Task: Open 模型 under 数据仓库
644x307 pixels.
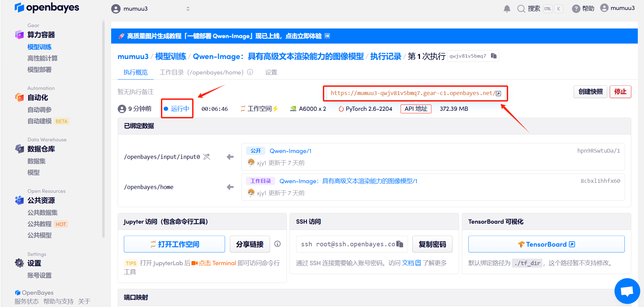Action: point(34,173)
